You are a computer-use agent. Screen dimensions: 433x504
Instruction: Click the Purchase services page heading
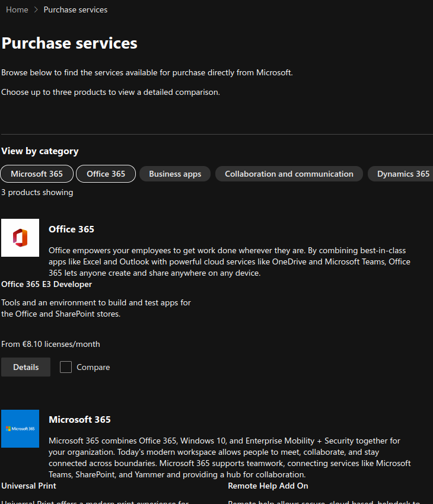tap(69, 43)
